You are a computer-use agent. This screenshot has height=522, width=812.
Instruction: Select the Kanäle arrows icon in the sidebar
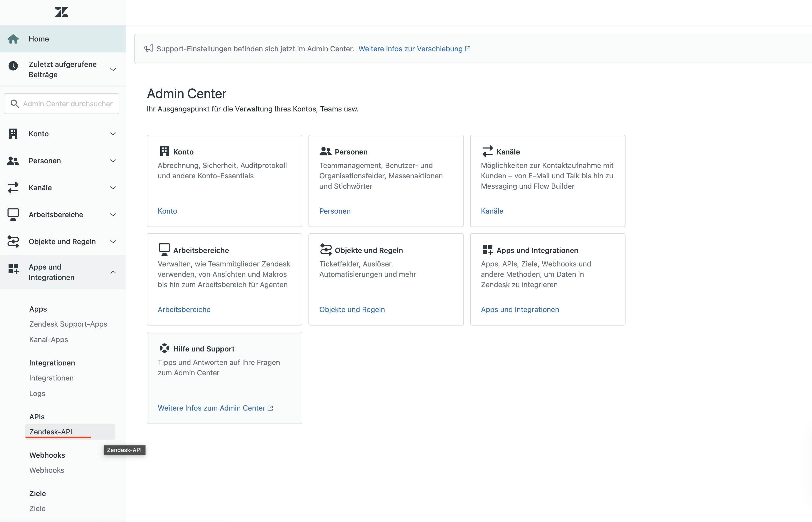point(13,187)
